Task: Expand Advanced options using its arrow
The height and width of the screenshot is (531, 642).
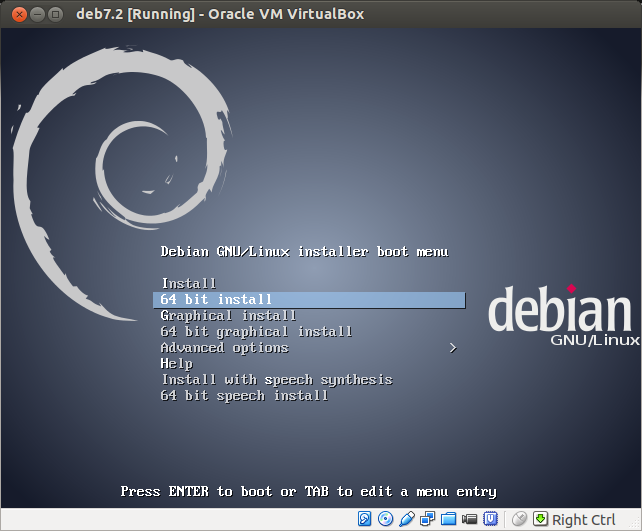Action: click(x=452, y=348)
